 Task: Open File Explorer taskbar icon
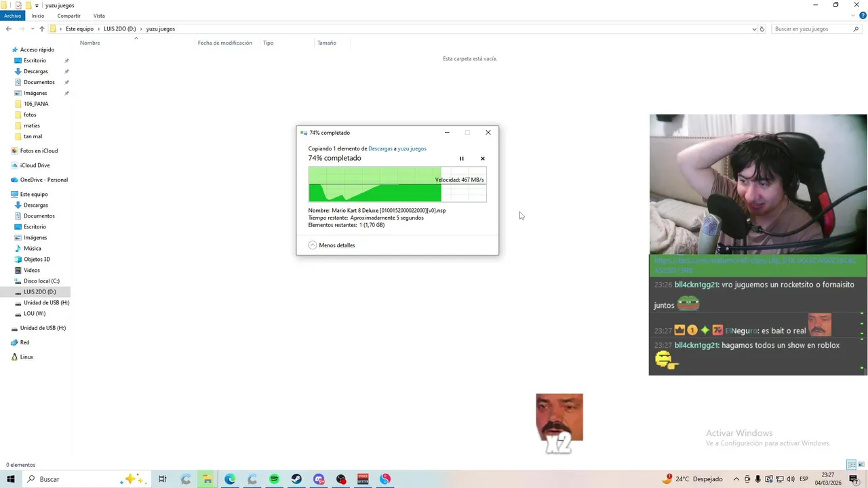click(208, 479)
